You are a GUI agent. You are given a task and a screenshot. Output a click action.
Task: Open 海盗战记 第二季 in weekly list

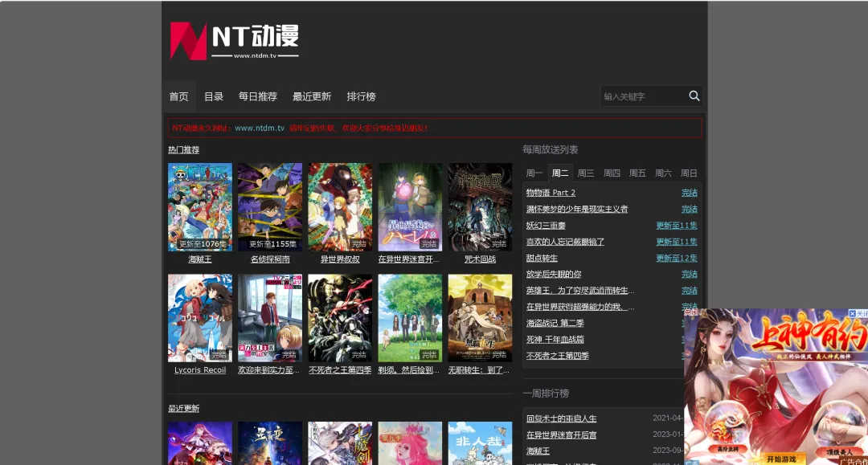pyautogui.click(x=555, y=323)
